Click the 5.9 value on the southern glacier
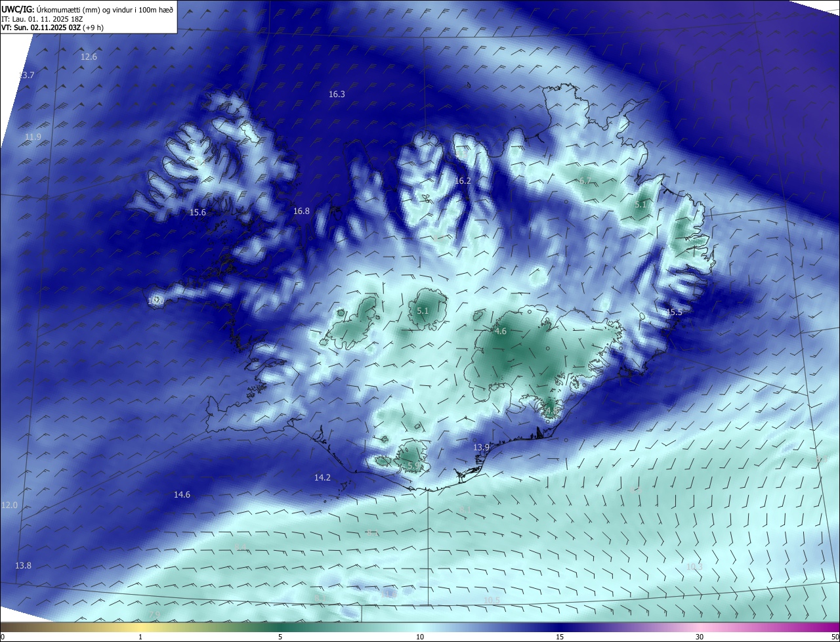Screen dimensions: 840x642 click(414, 466)
